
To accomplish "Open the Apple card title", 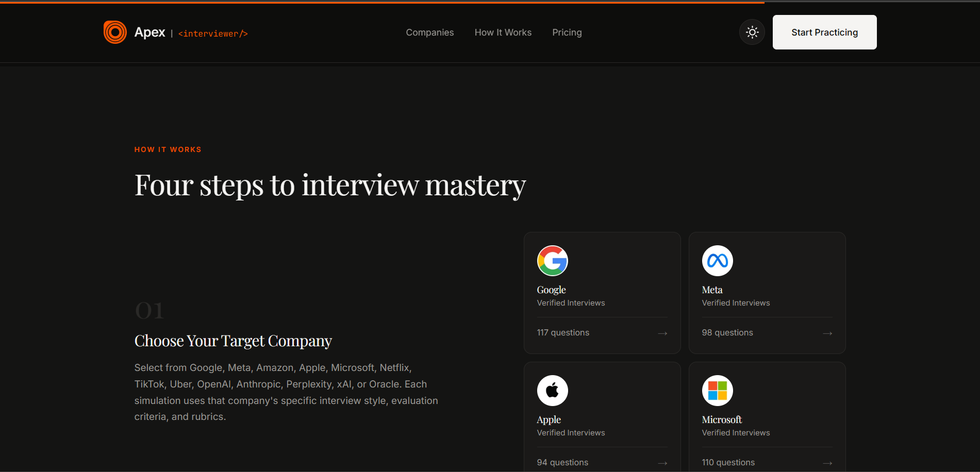I will [549, 419].
